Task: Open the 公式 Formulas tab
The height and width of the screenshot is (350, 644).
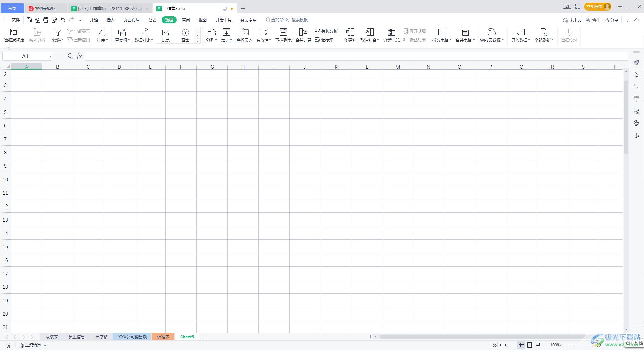Action: point(152,20)
